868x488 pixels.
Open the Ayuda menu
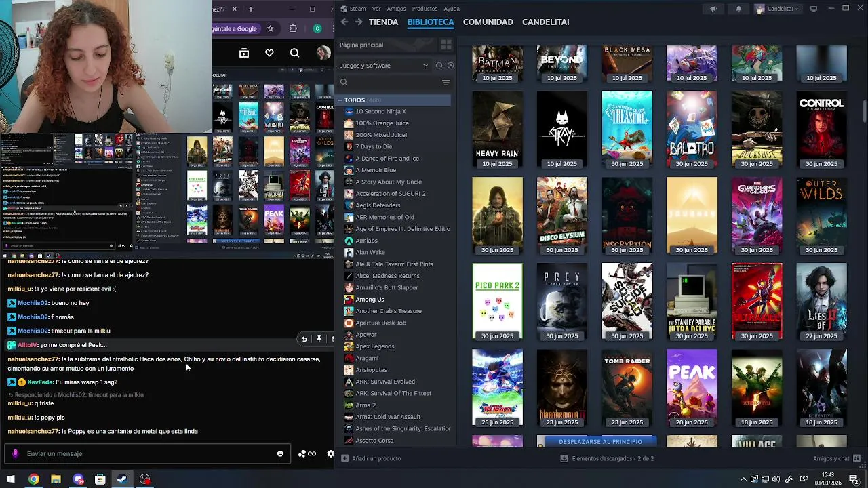pos(452,9)
